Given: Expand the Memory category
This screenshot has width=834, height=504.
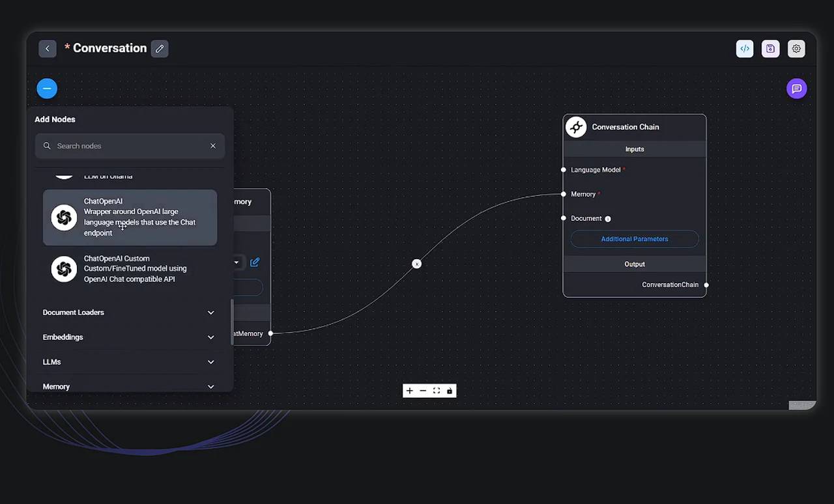Looking at the screenshot, I should click(x=128, y=386).
